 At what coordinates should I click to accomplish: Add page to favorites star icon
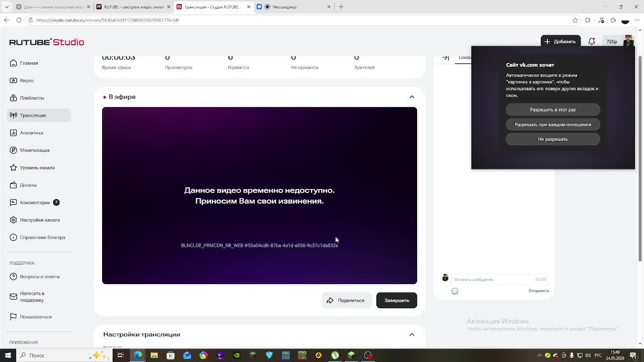575,20
